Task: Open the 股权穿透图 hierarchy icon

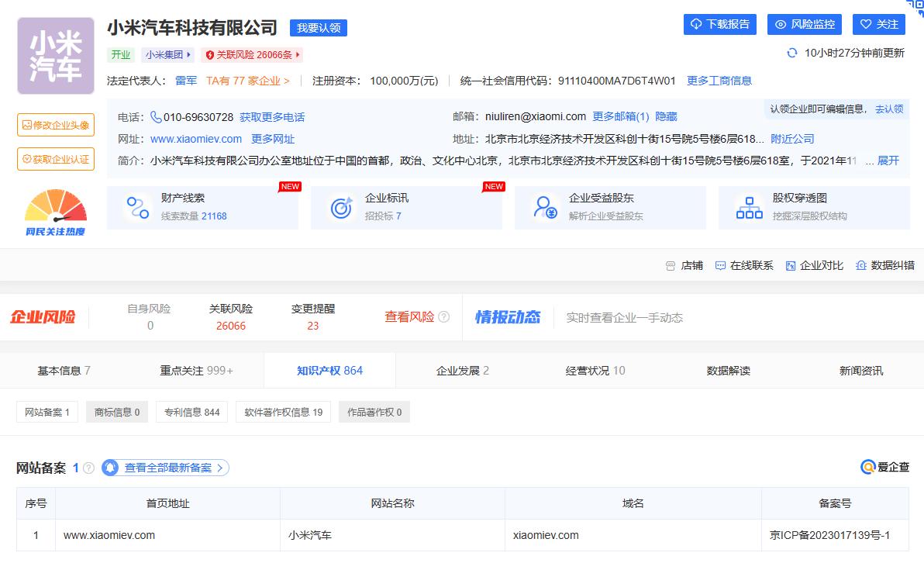Action: click(x=749, y=208)
